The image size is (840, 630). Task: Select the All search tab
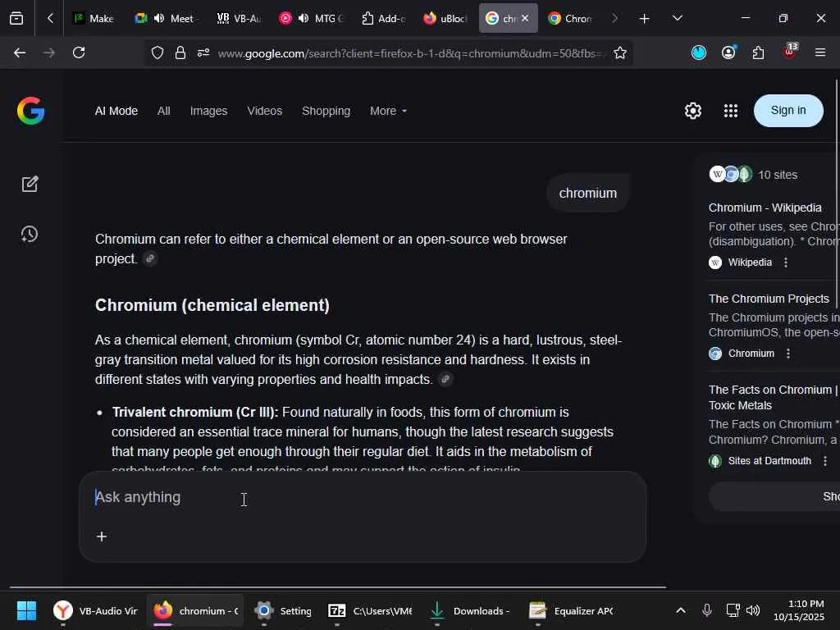click(163, 111)
